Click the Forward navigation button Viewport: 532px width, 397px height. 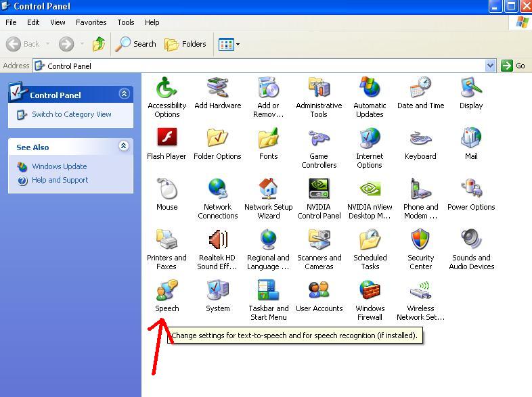(66, 44)
